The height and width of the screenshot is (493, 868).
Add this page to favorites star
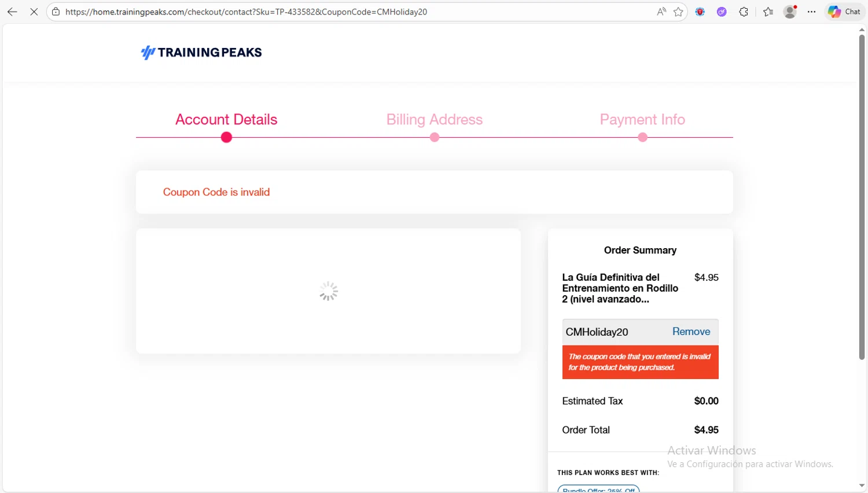pos(678,12)
